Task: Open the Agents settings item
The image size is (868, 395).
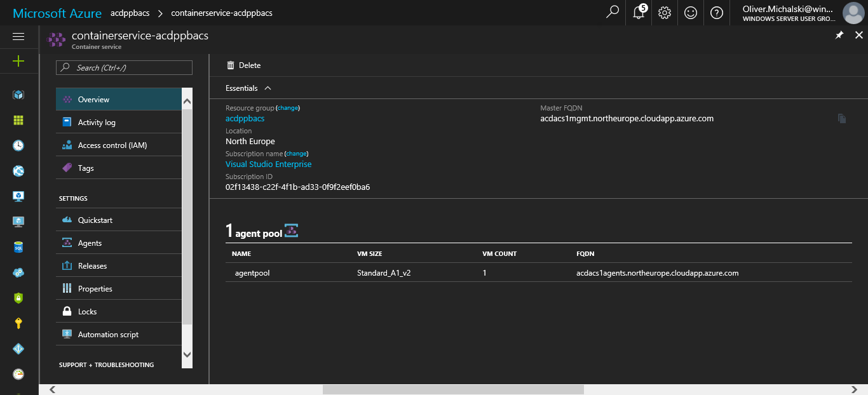Action: coord(119,243)
